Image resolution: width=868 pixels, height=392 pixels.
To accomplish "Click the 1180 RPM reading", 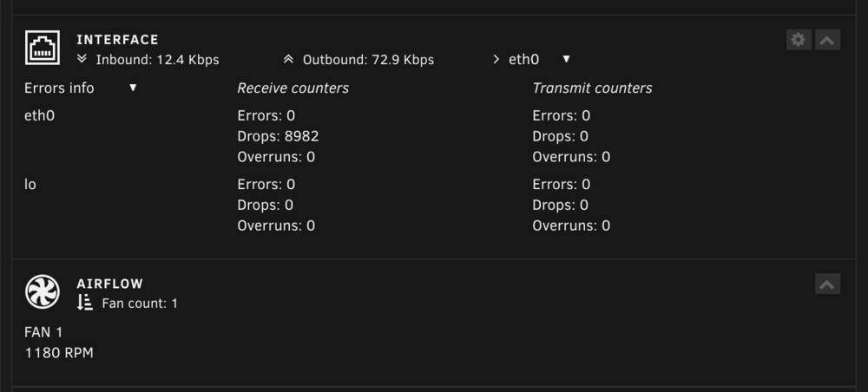I will pos(59,353).
